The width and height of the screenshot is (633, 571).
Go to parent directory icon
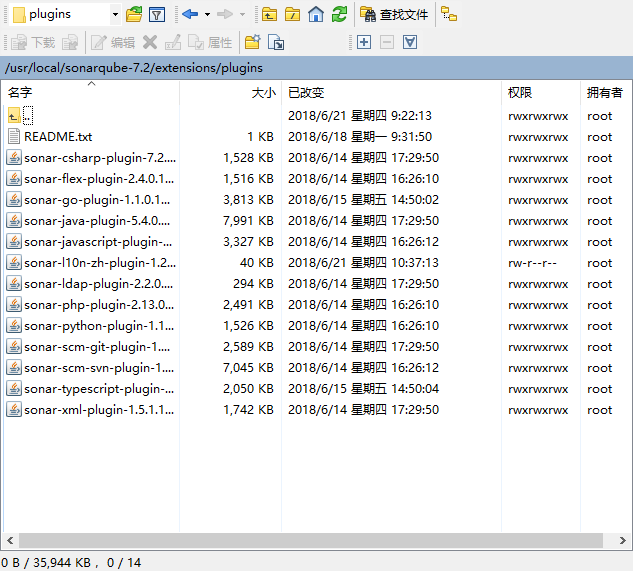269,15
